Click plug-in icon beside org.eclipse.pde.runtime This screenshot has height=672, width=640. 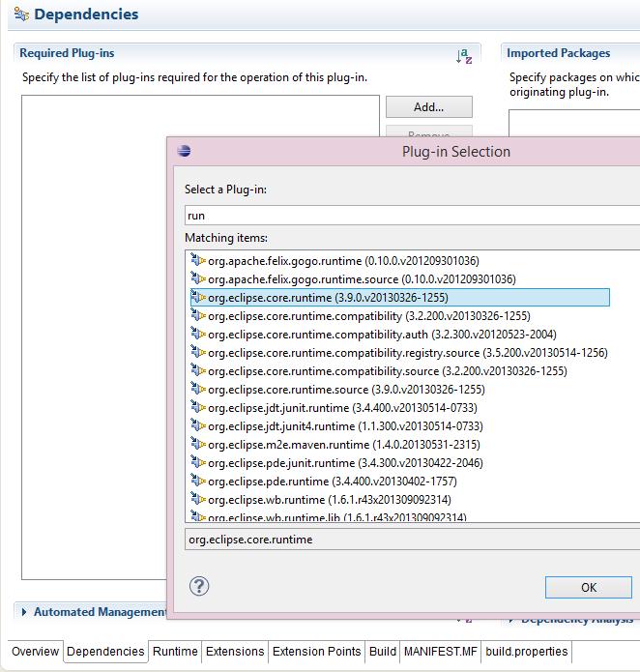click(x=198, y=481)
